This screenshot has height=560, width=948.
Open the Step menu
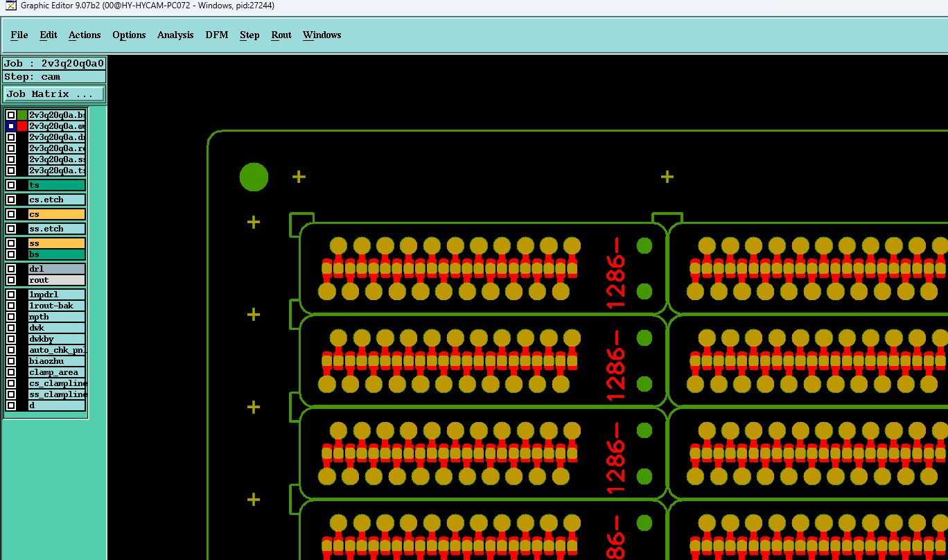click(249, 35)
